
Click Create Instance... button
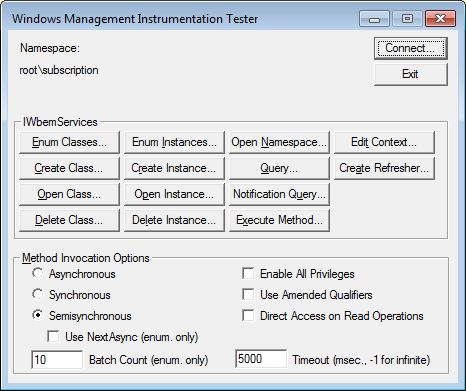[174, 168]
